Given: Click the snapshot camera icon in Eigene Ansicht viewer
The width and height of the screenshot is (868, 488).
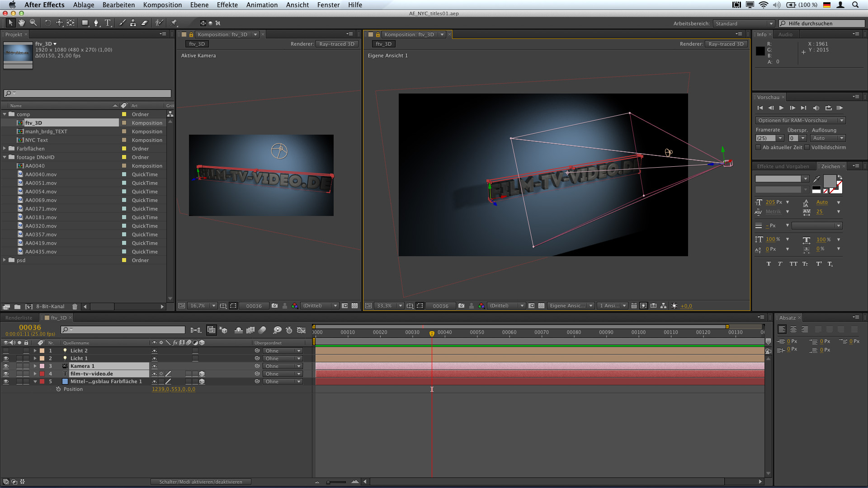Looking at the screenshot, I should tap(461, 306).
